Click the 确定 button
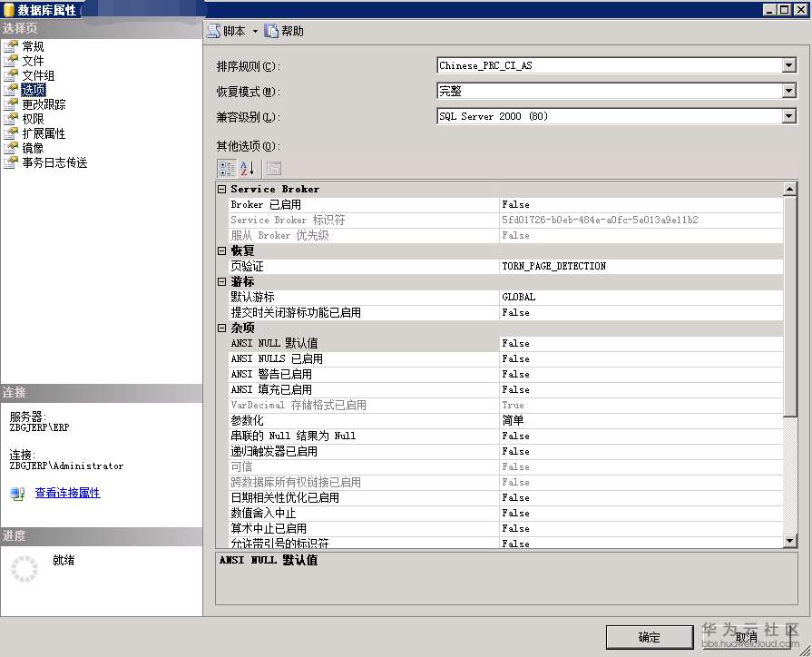This screenshot has height=657, width=812. pyautogui.click(x=650, y=637)
